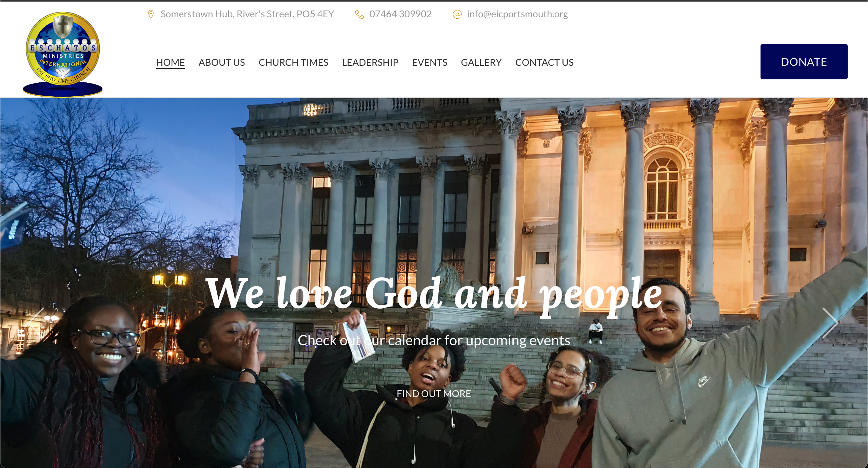Advance slider with right arrow
The image size is (868, 468).
pos(830,323)
